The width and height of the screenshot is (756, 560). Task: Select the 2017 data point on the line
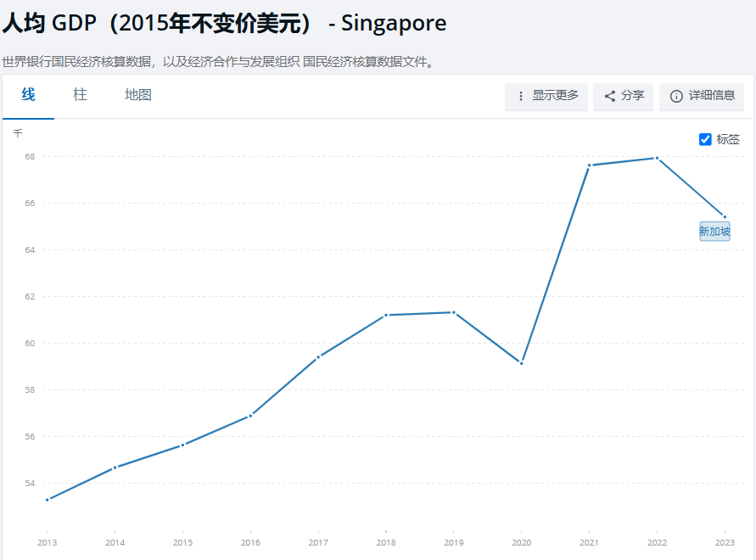click(x=318, y=357)
